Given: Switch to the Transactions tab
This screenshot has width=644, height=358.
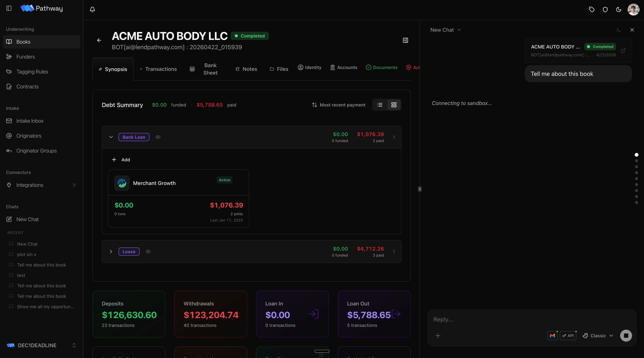Looking at the screenshot, I should pos(159,69).
